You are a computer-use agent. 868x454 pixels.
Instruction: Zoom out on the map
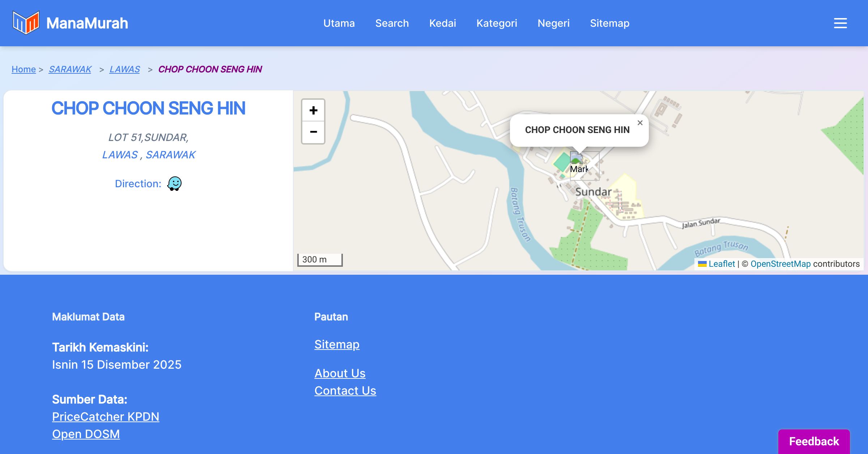click(x=313, y=132)
